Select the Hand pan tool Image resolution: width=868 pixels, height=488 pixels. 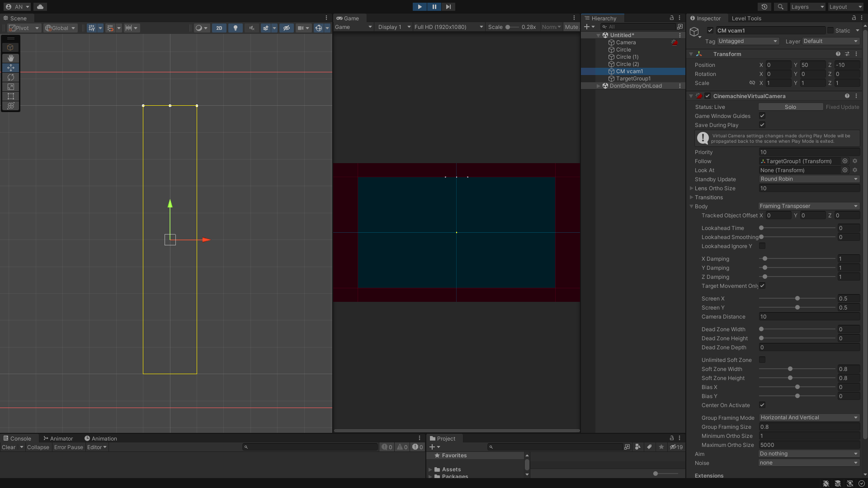10,58
